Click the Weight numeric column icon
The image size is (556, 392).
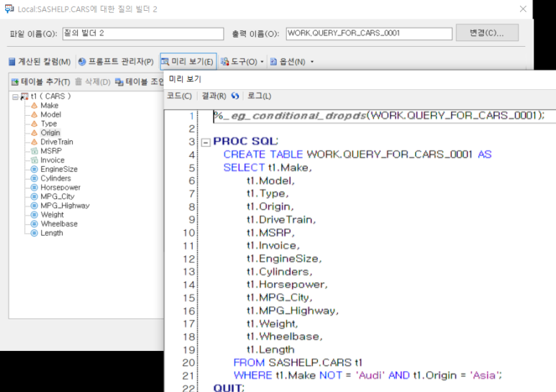point(34,215)
